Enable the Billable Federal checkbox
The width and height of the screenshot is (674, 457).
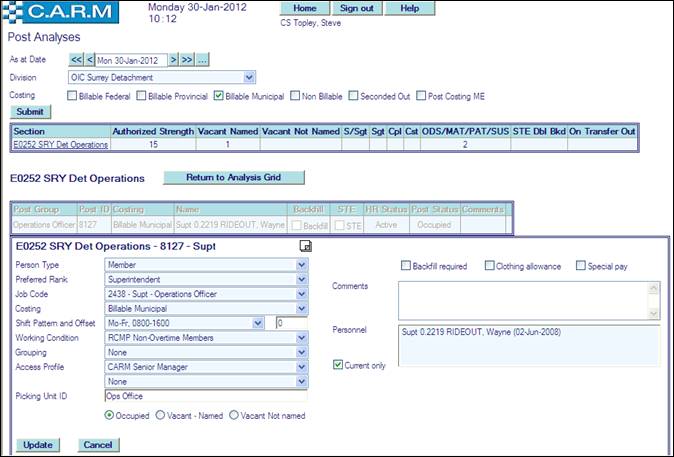(72, 96)
